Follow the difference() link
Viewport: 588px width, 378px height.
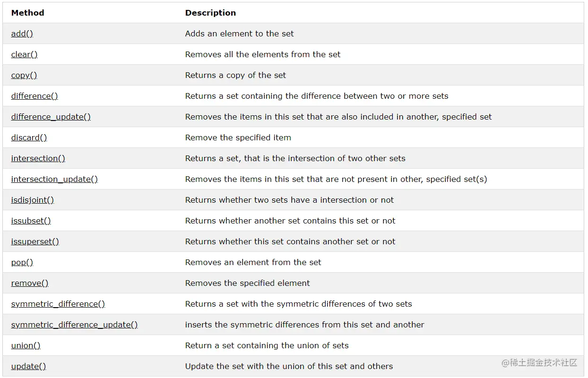tap(35, 96)
